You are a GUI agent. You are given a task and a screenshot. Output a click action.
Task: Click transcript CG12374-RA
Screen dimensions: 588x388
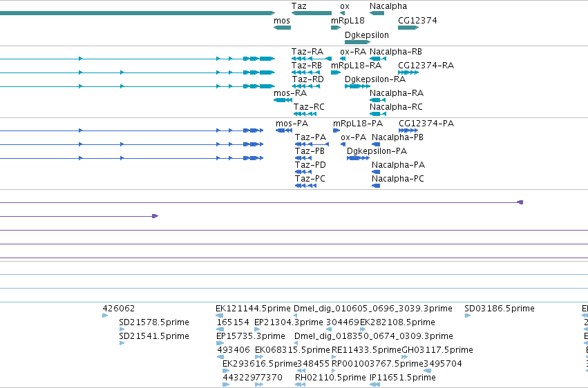pos(426,66)
